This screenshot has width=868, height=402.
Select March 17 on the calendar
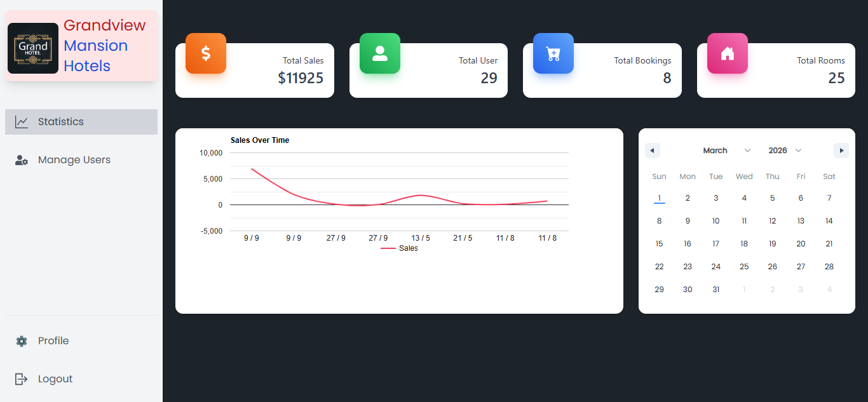(716, 244)
